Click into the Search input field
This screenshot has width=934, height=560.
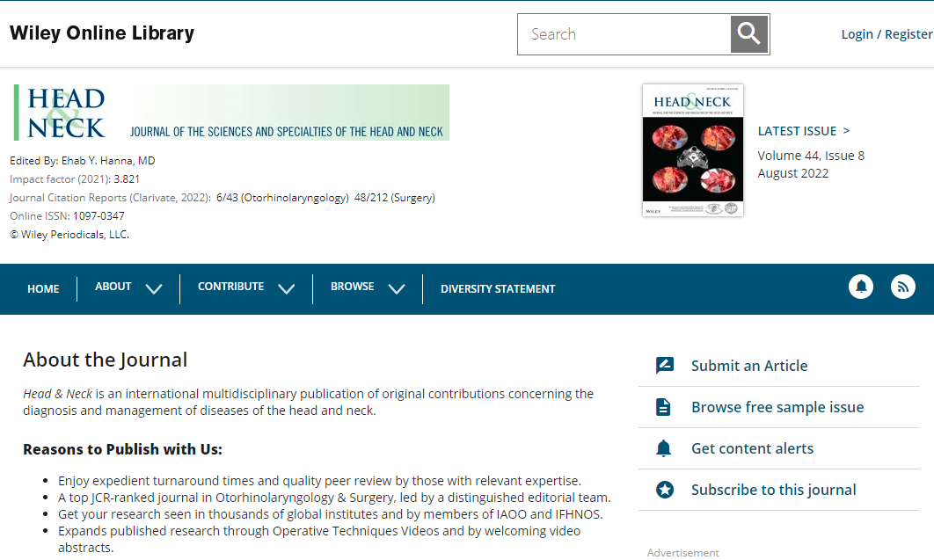click(624, 34)
